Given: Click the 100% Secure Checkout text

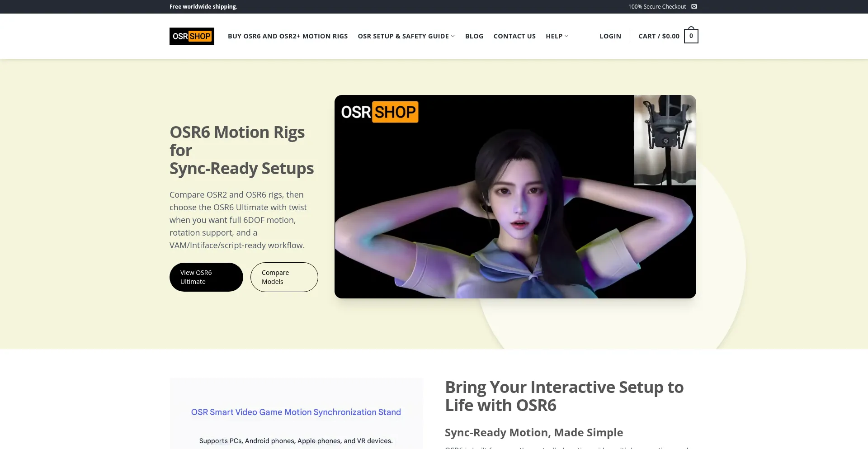Looking at the screenshot, I should tap(657, 6).
